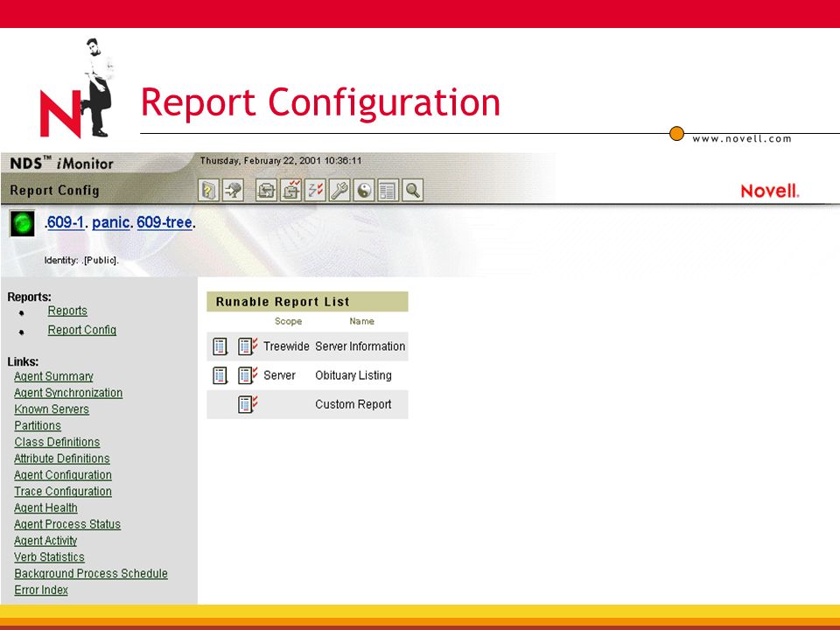
Task: Open the 609-tree link
Action: (x=164, y=222)
